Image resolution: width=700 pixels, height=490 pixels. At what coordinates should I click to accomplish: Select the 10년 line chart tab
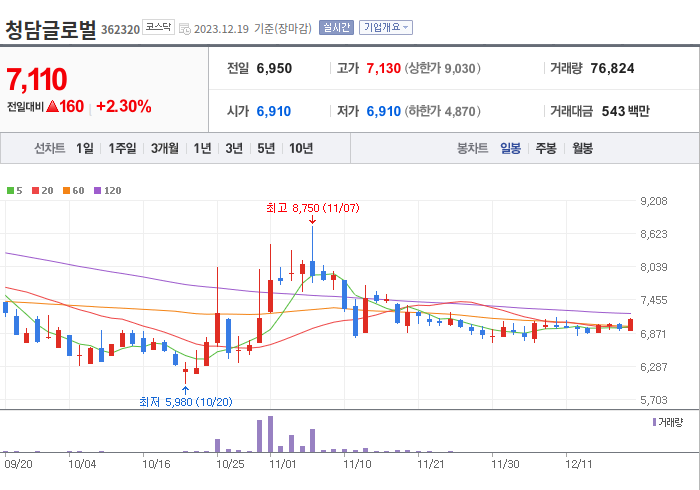tap(301, 148)
